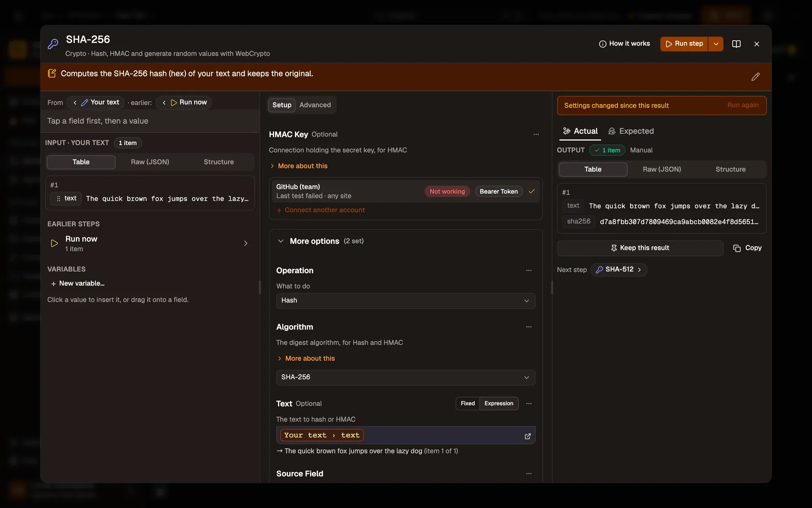Open the Setup tab
This screenshot has height=508, width=812.
click(282, 105)
